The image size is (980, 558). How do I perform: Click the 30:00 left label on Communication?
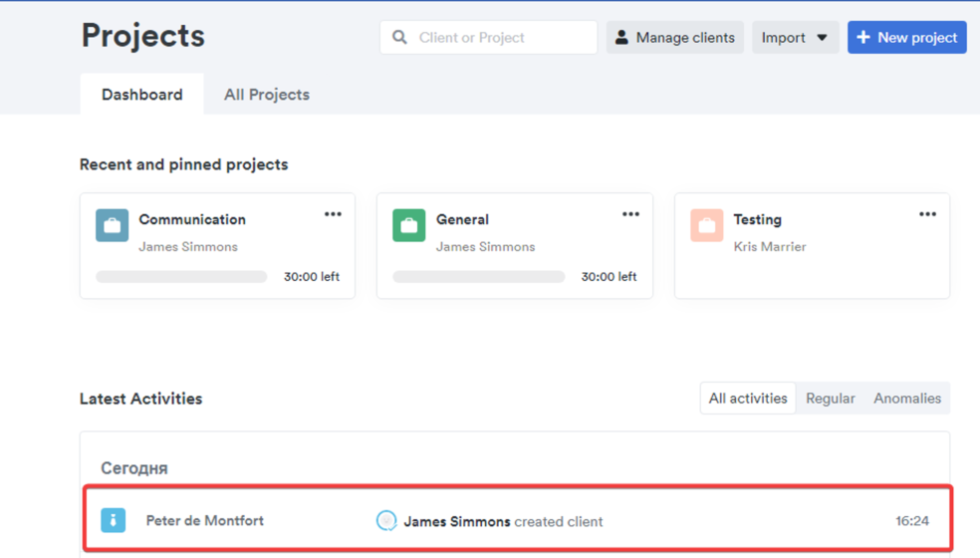pos(312,276)
